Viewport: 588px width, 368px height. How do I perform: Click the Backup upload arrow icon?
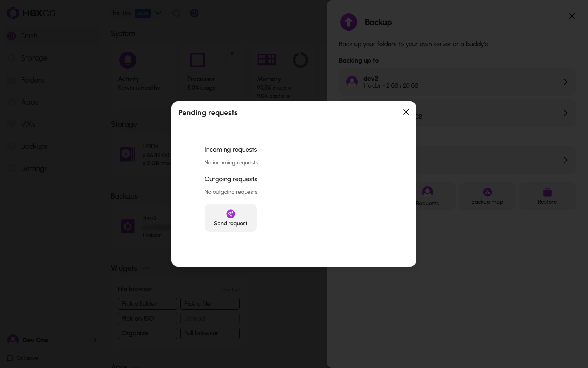pyautogui.click(x=349, y=22)
